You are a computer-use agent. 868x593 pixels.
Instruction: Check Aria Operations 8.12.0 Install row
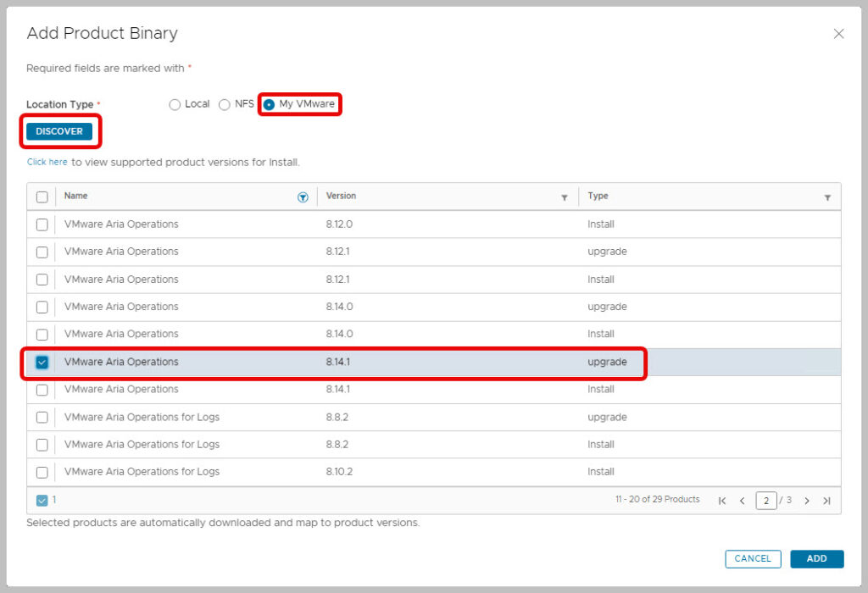[x=42, y=224]
